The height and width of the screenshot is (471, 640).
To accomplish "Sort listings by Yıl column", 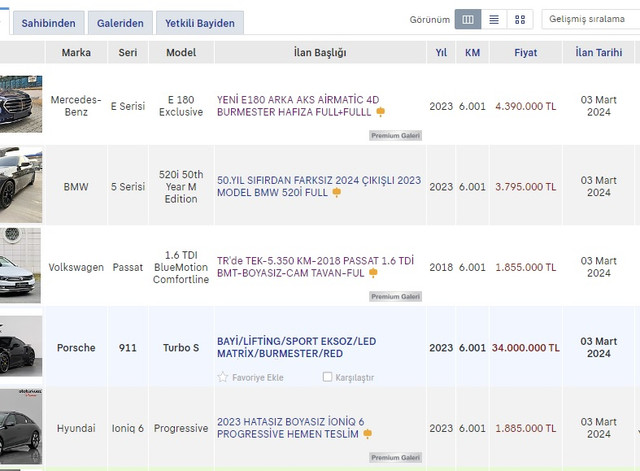I will (441, 52).
